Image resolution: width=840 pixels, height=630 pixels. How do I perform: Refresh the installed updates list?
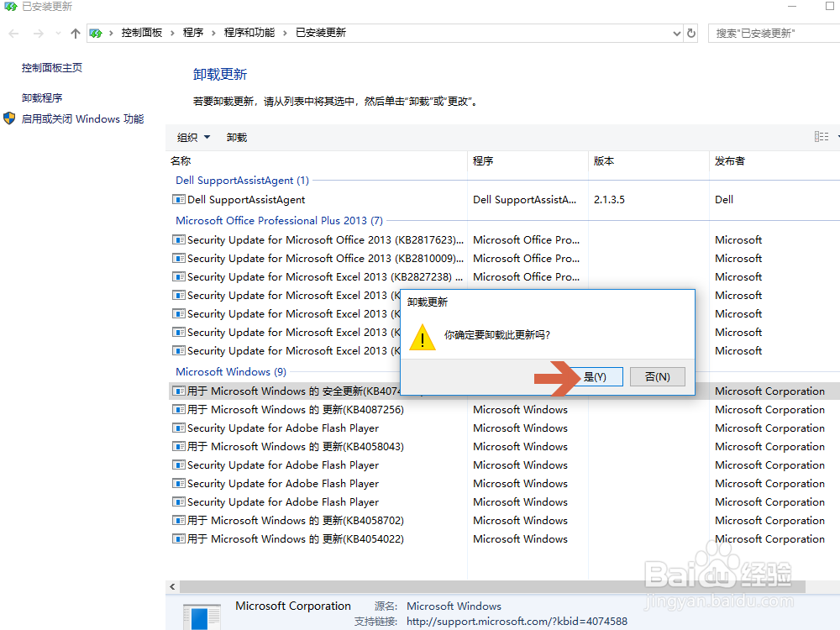(691, 34)
